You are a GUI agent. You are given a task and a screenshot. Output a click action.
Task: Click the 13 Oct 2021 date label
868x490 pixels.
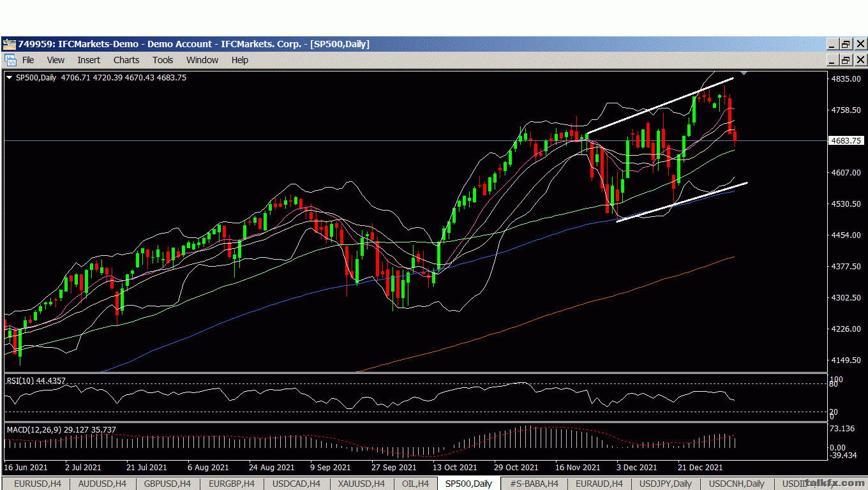coord(454,468)
